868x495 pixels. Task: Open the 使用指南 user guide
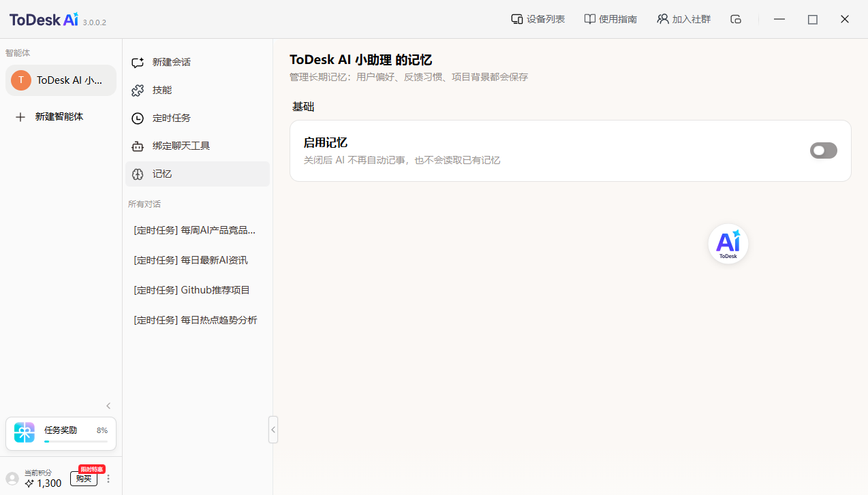point(610,19)
